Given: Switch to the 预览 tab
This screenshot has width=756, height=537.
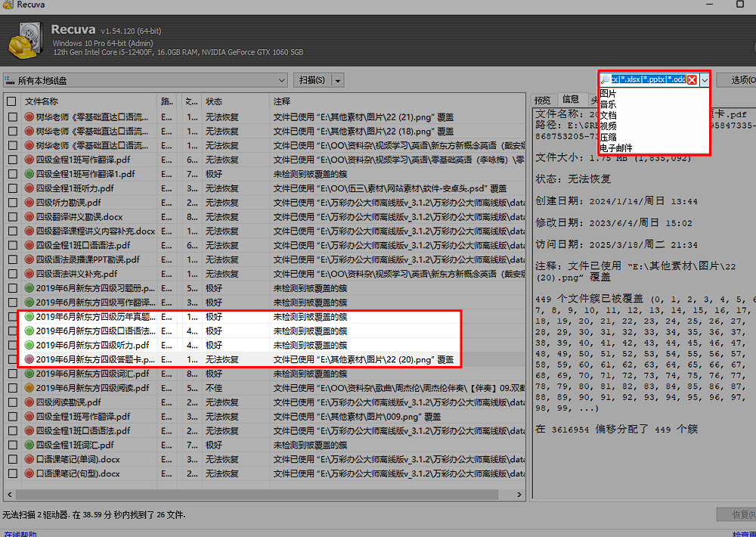Looking at the screenshot, I should click(x=542, y=100).
